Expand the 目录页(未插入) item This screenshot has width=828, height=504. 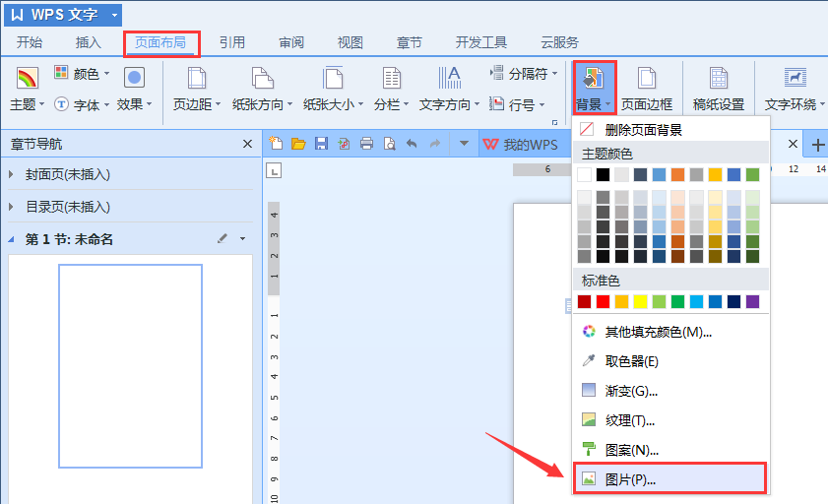coord(11,207)
